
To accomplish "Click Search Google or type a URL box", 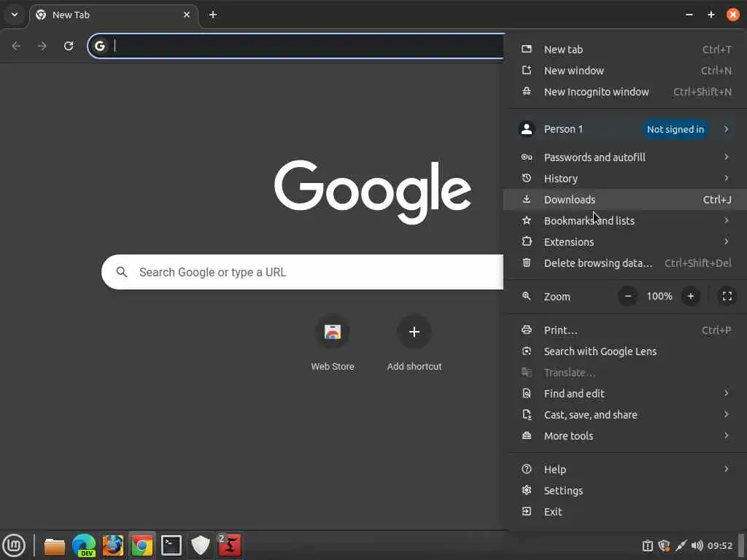I will (303, 272).
